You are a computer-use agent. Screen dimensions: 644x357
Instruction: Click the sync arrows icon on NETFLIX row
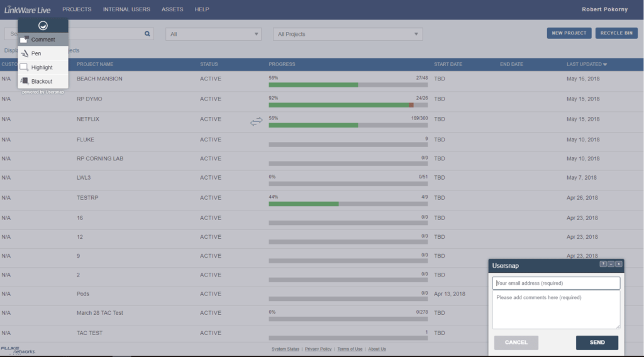pos(256,122)
